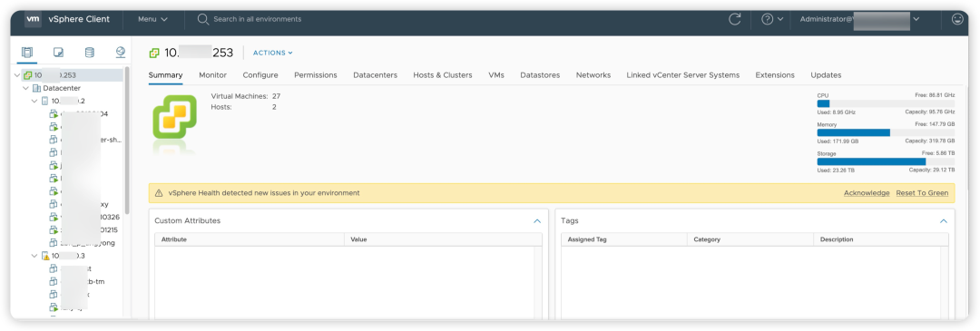Image resolution: width=980 pixels, height=331 pixels.
Task: Sort by the Category column header
Action: (750, 239)
